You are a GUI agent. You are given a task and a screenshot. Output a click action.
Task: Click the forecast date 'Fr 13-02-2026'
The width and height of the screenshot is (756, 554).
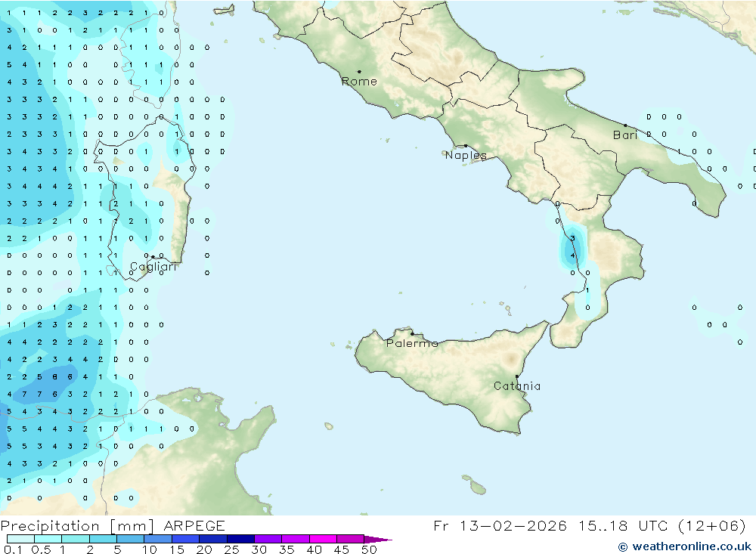(500, 525)
